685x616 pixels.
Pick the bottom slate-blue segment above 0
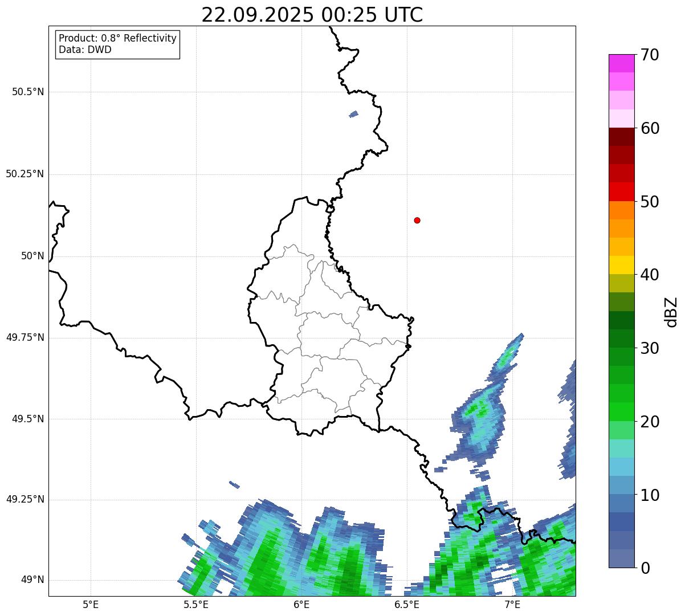click(621, 558)
